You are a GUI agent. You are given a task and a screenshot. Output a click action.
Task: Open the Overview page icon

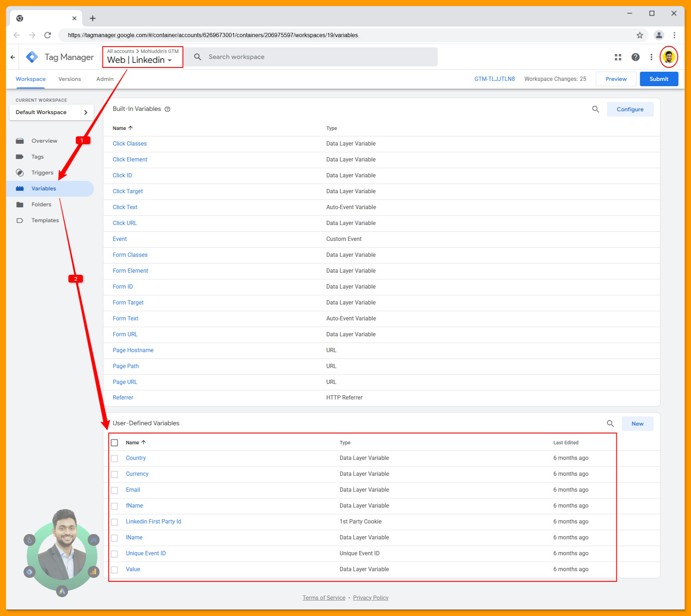point(20,141)
